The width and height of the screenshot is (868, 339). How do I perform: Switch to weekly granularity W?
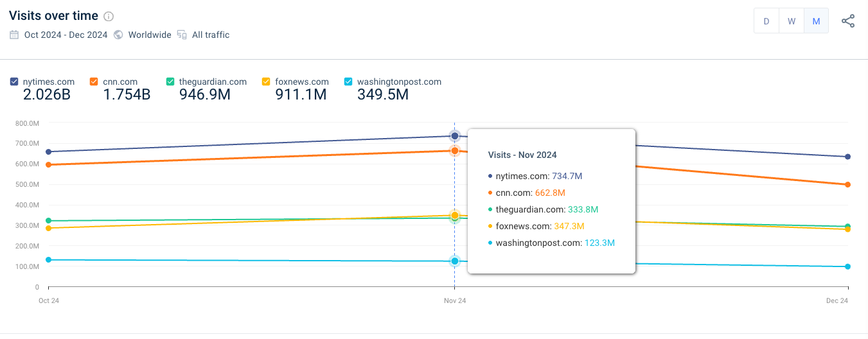click(x=792, y=21)
